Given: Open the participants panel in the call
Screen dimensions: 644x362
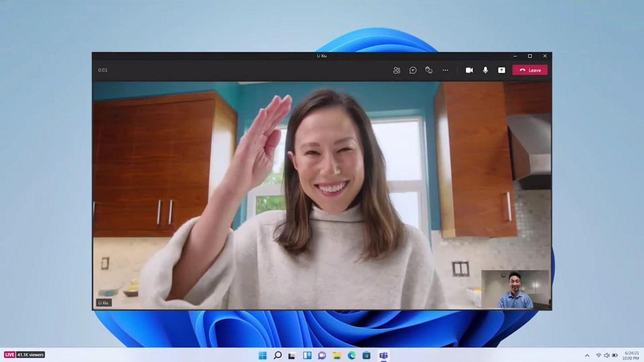Looking at the screenshot, I should pos(396,70).
